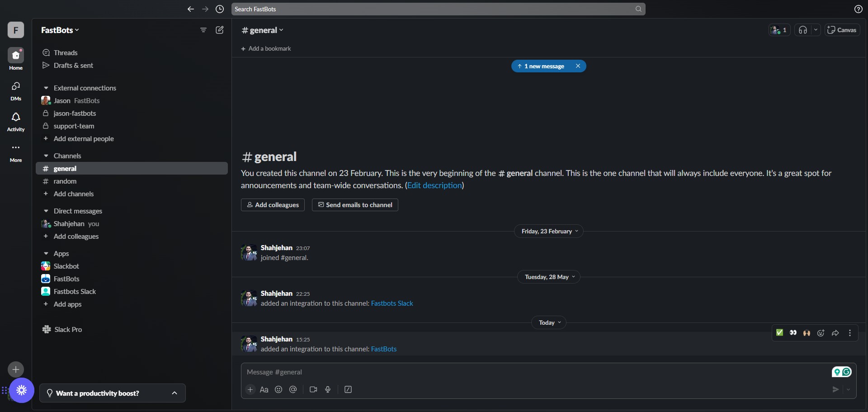Open the Home tab in sidebar
868x412 pixels.
click(x=16, y=59)
